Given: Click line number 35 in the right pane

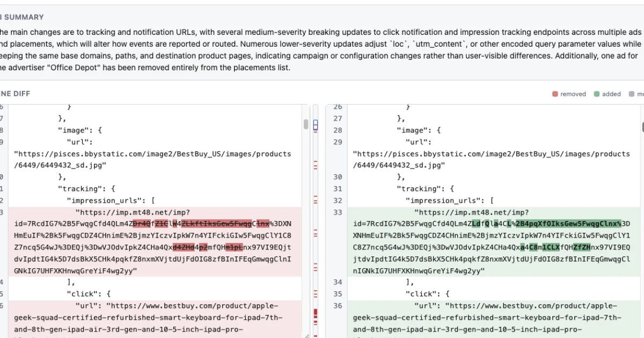Looking at the screenshot, I should 338,293.
